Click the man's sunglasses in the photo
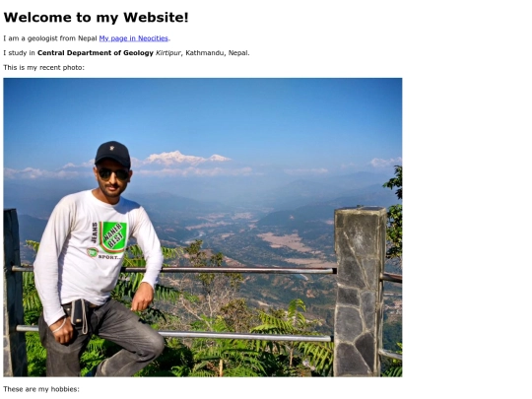The image size is (532, 399). click(113, 174)
